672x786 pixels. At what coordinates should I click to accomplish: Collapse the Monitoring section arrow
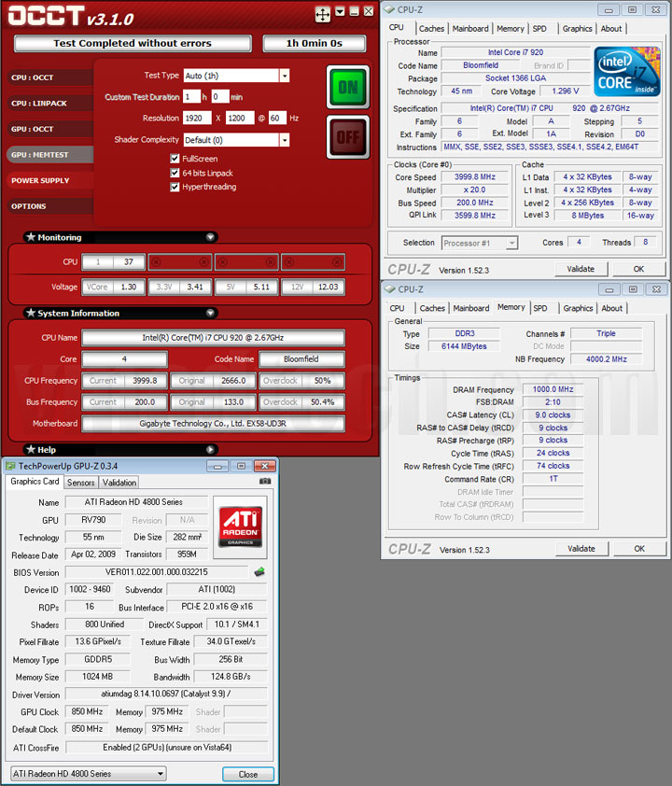coord(211,237)
